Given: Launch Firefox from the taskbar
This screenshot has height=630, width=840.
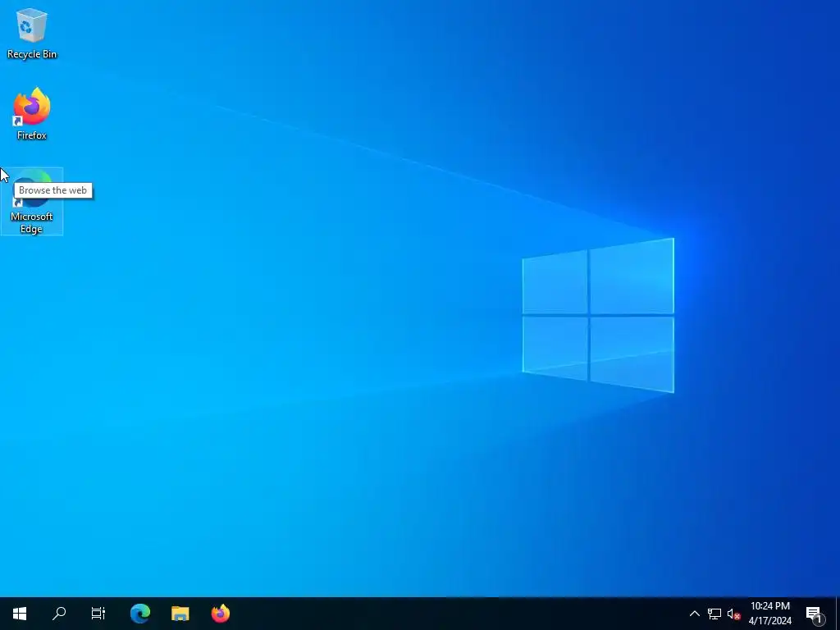Looking at the screenshot, I should click(220, 614).
